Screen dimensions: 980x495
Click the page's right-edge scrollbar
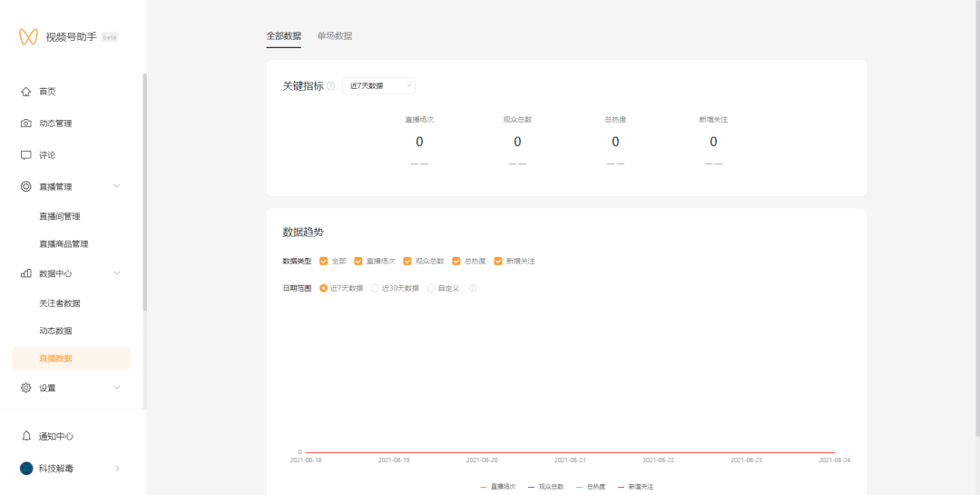click(x=977, y=218)
